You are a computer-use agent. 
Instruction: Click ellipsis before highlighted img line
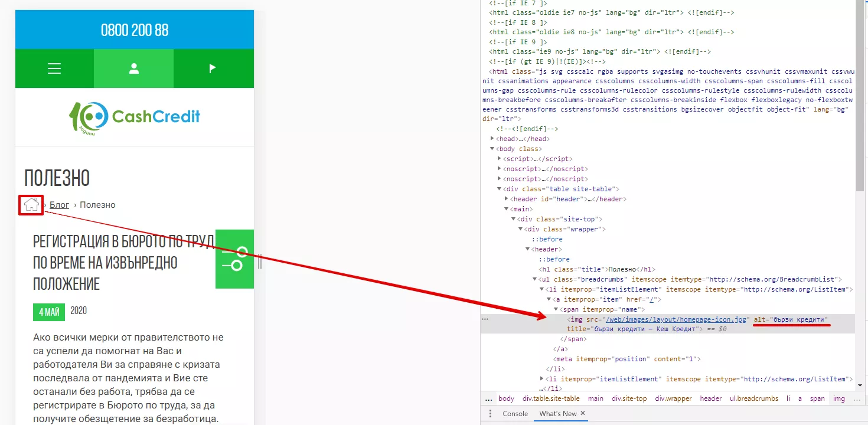click(x=485, y=319)
